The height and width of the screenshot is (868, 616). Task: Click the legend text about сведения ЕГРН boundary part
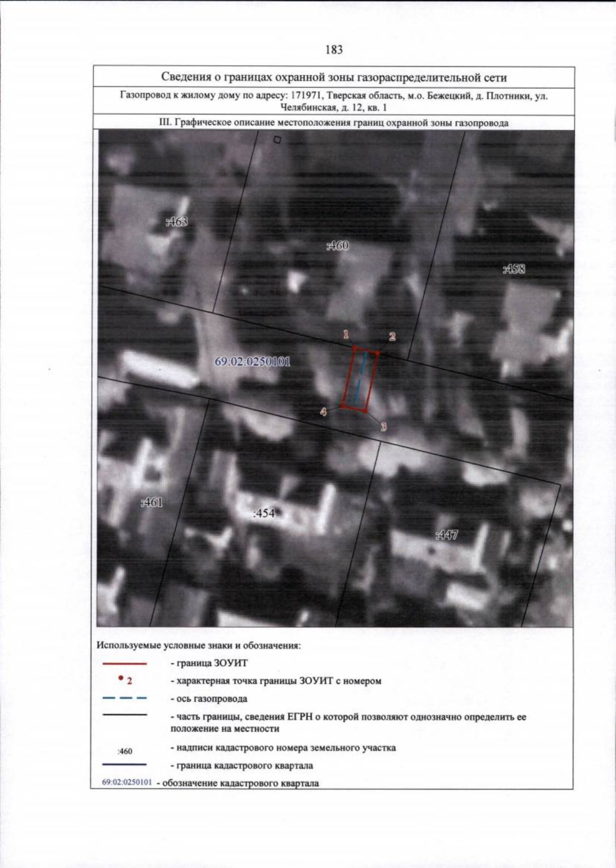pos(348,723)
